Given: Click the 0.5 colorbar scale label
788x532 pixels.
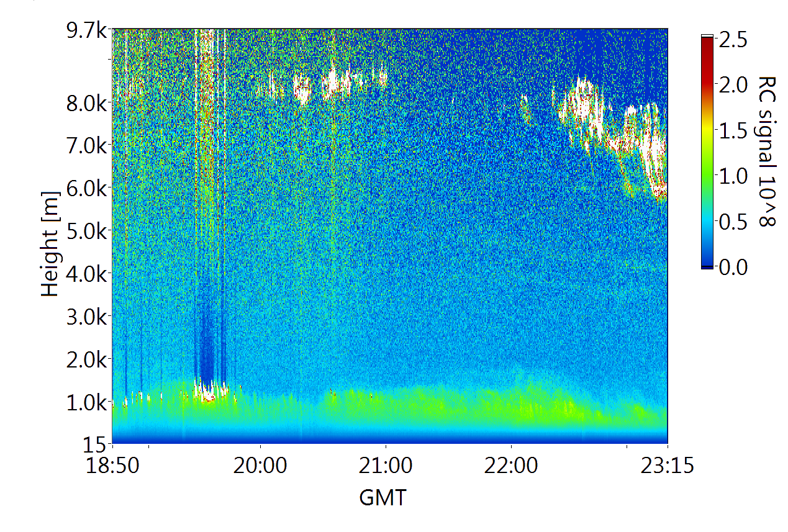Looking at the screenshot, I should coord(731,222).
